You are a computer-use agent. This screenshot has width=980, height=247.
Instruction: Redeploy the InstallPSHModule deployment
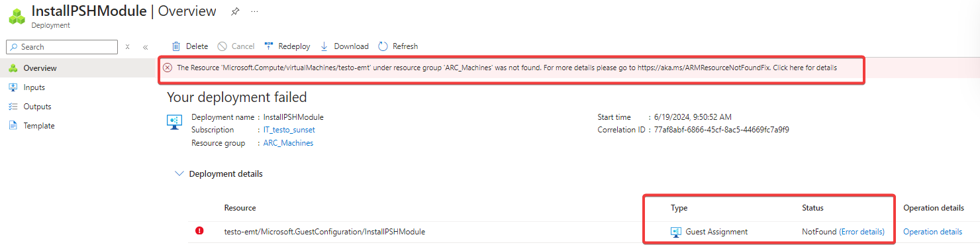click(287, 46)
